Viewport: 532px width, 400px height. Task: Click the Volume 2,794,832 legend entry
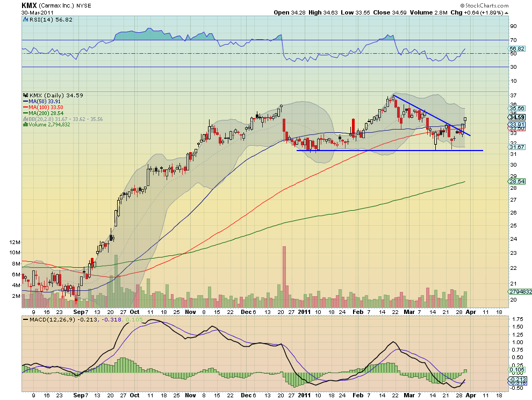coord(49,125)
